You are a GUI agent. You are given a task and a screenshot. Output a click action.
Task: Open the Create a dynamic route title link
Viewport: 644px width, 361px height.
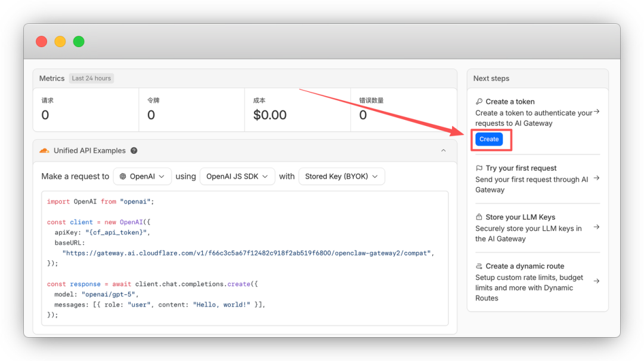(524, 266)
